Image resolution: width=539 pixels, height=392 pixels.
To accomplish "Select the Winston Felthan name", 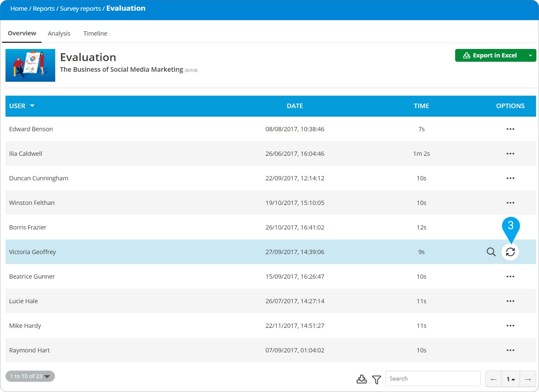I will pos(32,203).
